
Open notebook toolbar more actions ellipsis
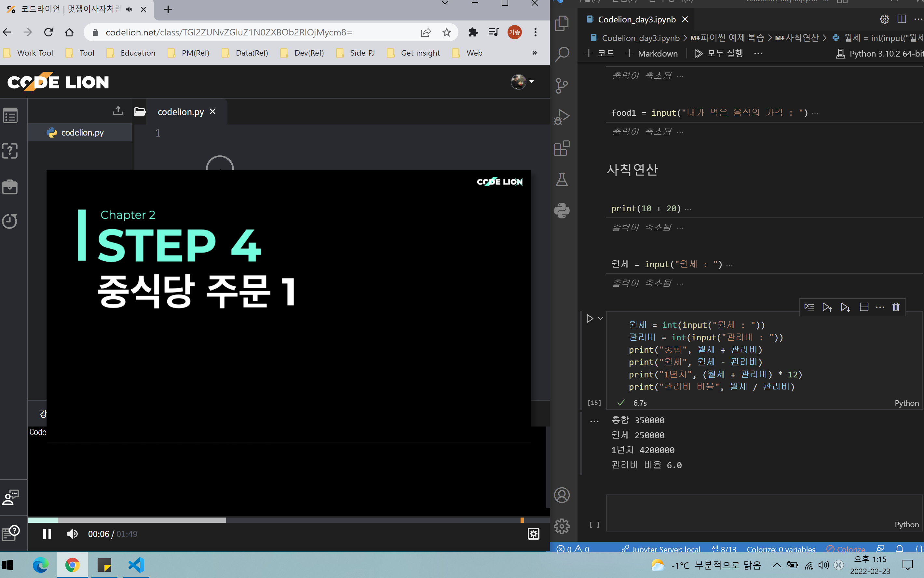(x=758, y=53)
